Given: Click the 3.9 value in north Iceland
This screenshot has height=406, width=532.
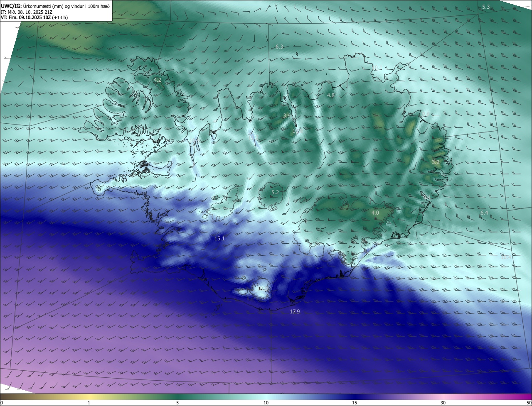Looking at the screenshot, I should [287, 116].
